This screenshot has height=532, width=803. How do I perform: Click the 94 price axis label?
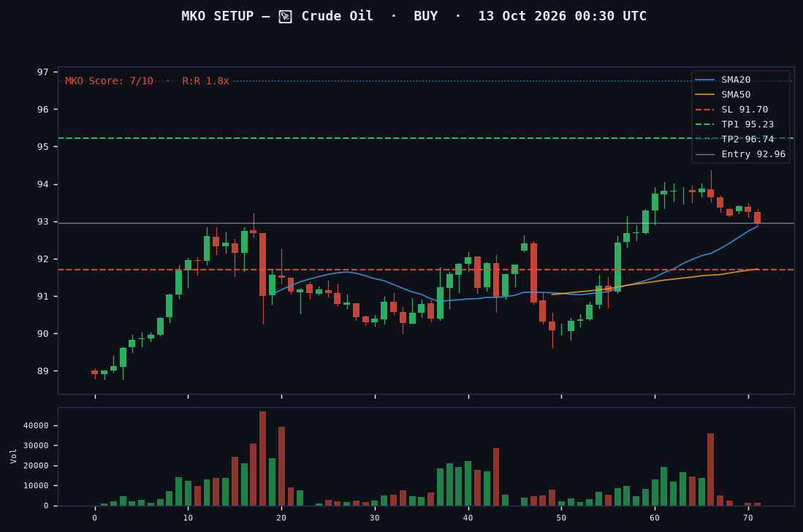coord(43,184)
